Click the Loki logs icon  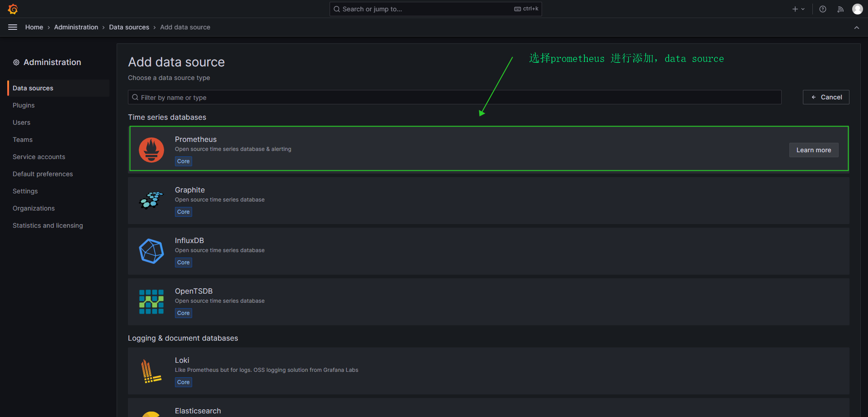click(x=151, y=371)
